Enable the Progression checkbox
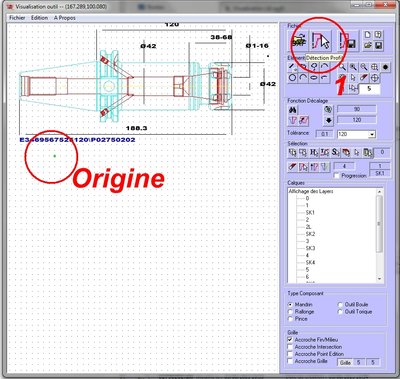 337,176
